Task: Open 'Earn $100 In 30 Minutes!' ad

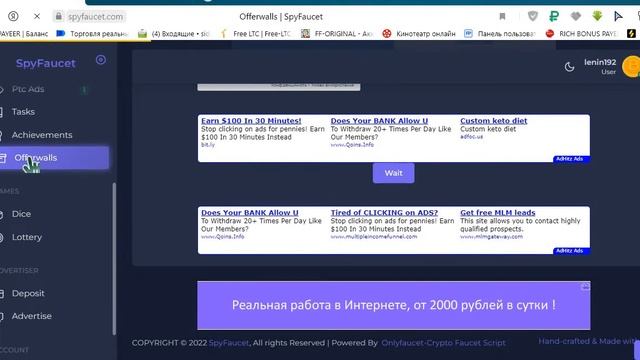Action: (251, 121)
